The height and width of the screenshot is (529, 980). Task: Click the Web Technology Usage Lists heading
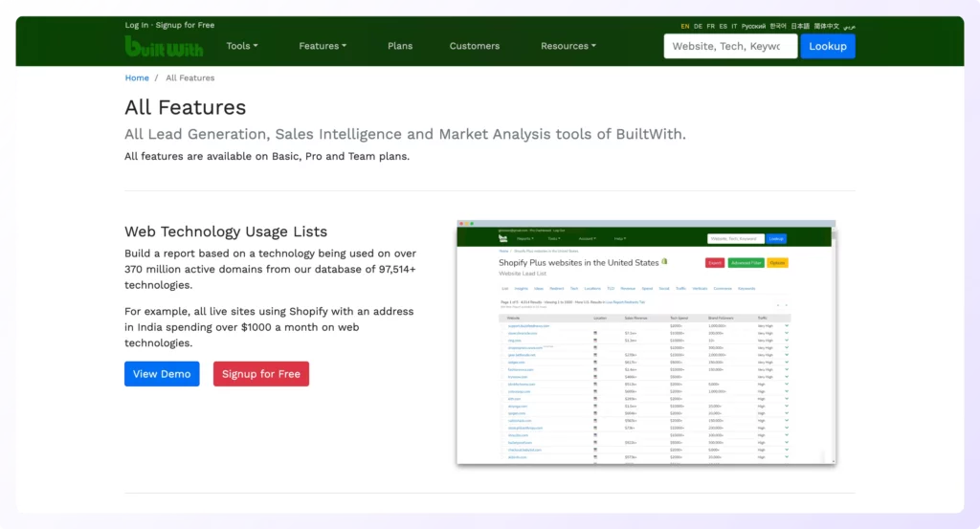pyautogui.click(x=226, y=231)
